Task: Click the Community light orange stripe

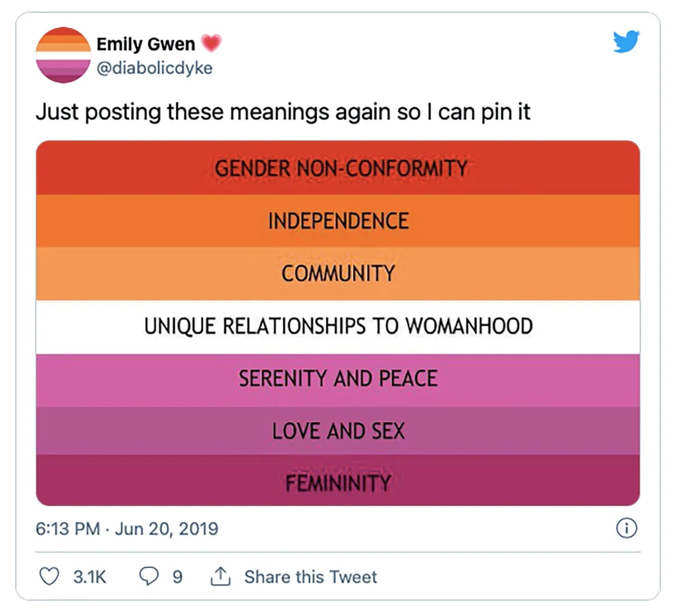Action: [338, 274]
